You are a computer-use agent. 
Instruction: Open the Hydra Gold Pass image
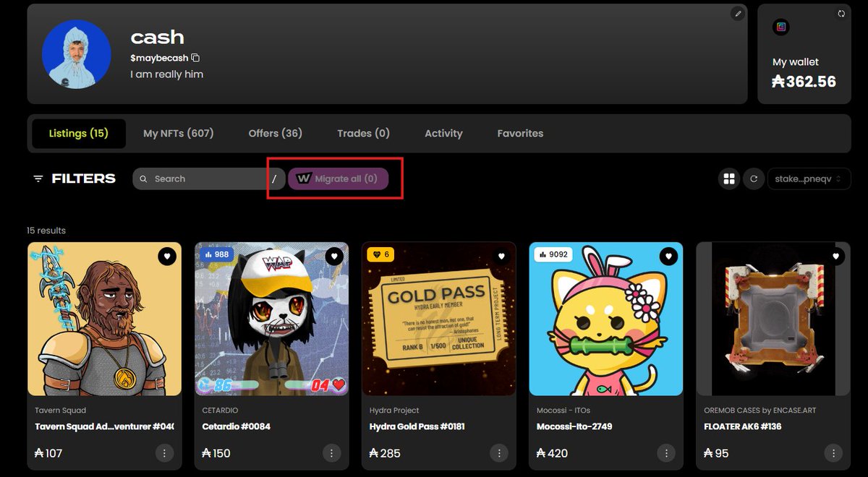[438, 319]
